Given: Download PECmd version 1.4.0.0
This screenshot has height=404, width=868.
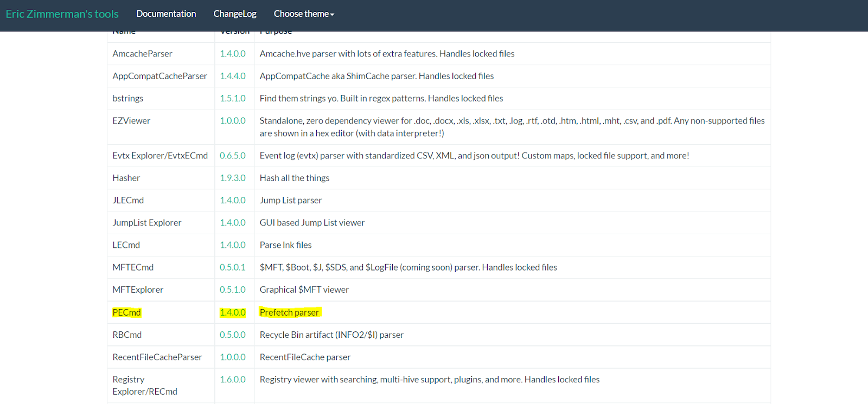Looking at the screenshot, I should [x=233, y=312].
